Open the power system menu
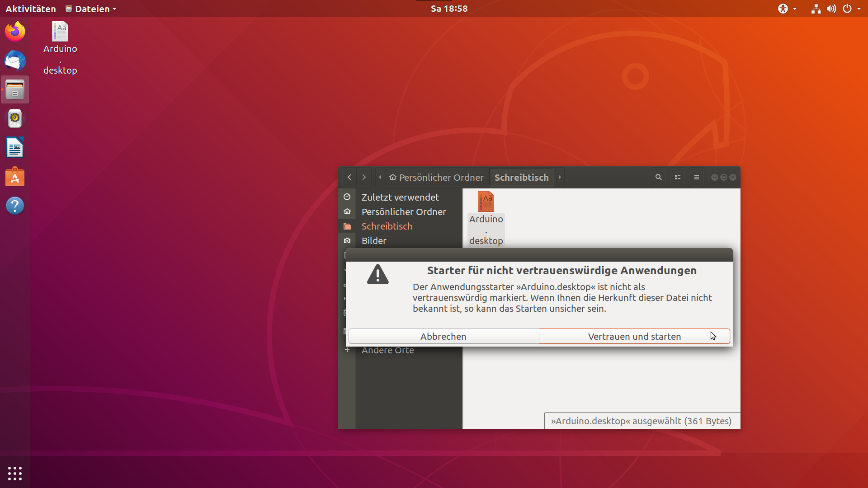Image resolution: width=868 pixels, height=488 pixels. click(851, 9)
